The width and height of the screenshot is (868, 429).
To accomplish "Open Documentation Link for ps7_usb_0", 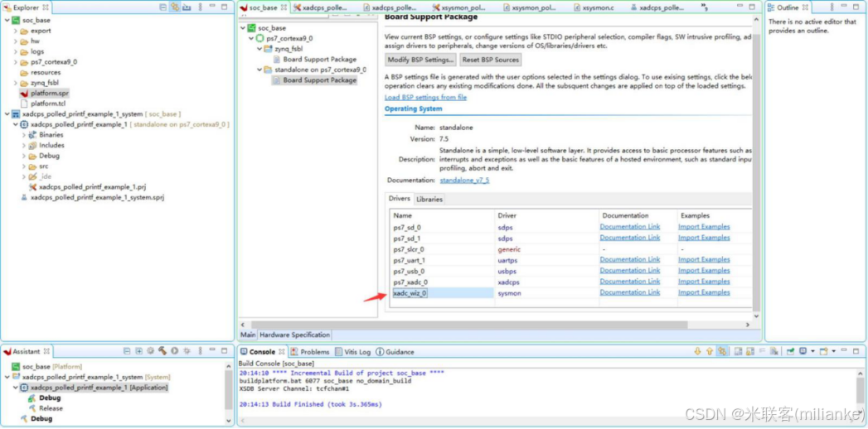I will [x=630, y=271].
